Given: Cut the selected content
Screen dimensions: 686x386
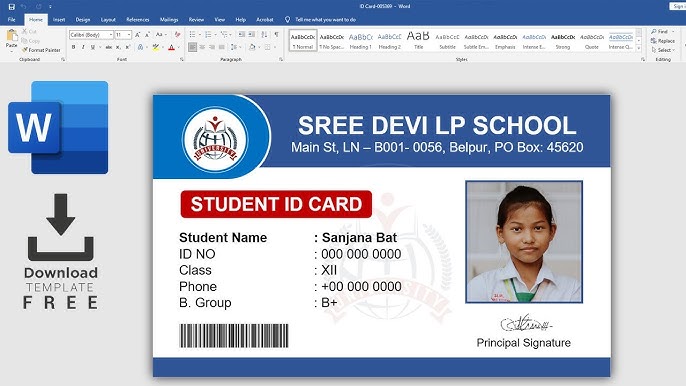Looking at the screenshot, I should 29,32.
